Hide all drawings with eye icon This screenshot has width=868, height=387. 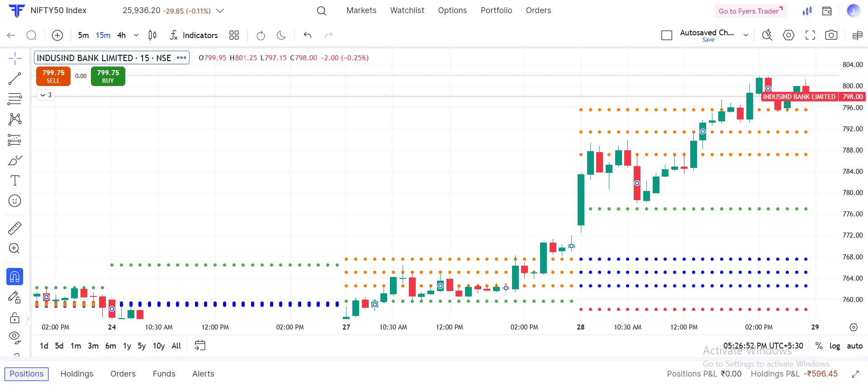[x=15, y=337]
